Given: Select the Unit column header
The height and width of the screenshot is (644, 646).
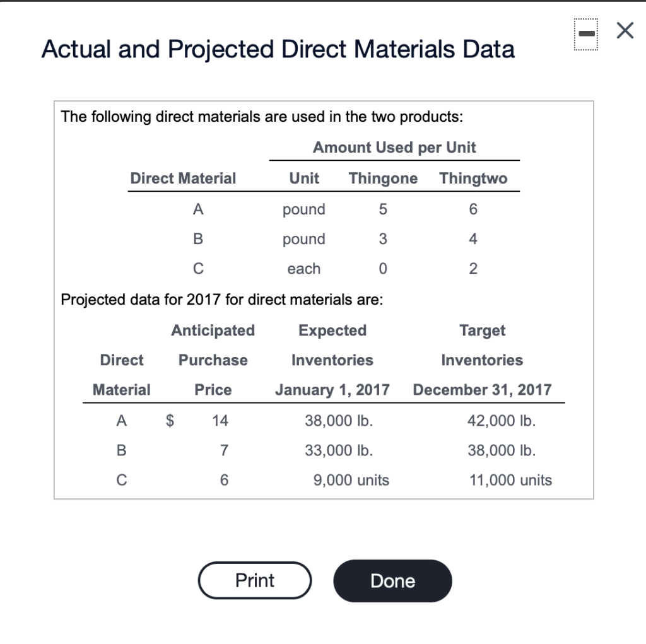Looking at the screenshot, I should pyautogui.click(x=304, y=178).
